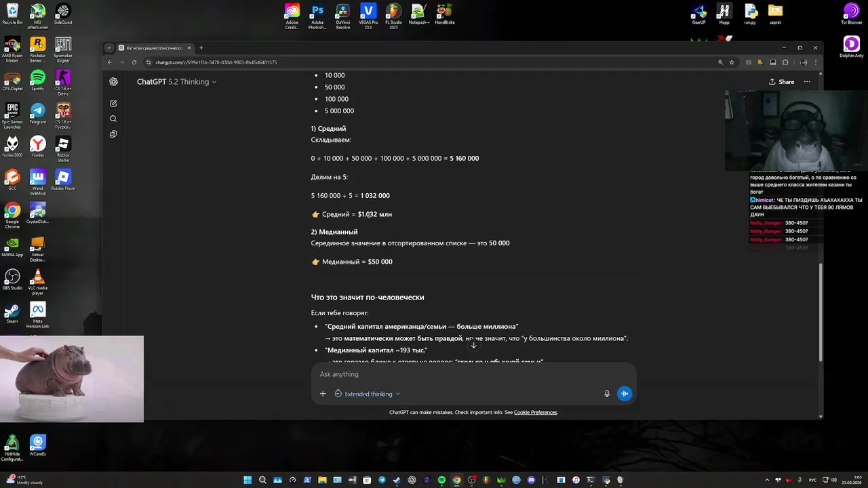This screenshot has height=488, width=868.
Task: Click the scroll-to-bottom arrow button
Action: (473, 346)
